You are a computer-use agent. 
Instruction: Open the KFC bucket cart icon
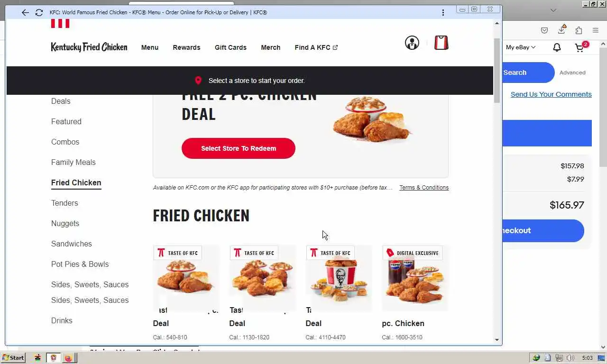pyautogui.click(x=441, y=43)
